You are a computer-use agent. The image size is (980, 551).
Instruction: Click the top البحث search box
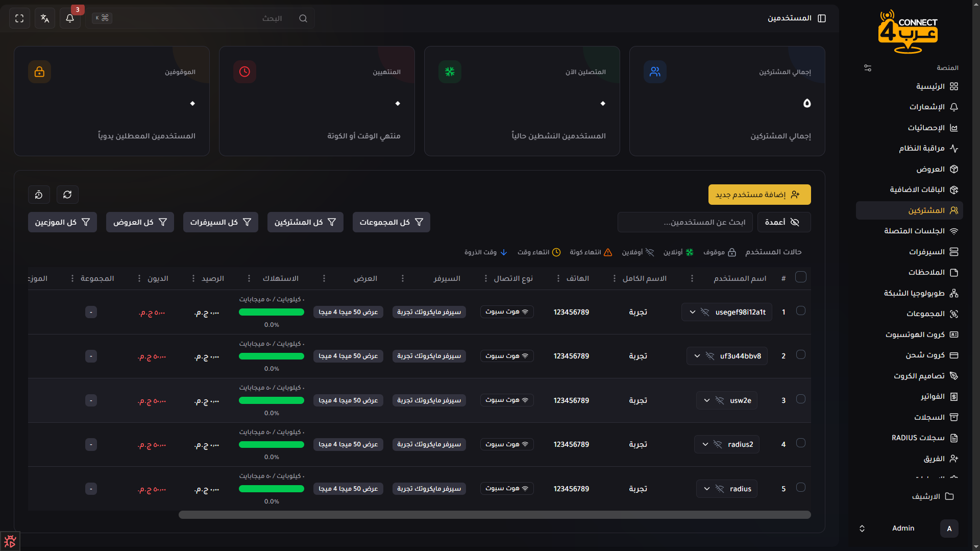coord(200,18)
